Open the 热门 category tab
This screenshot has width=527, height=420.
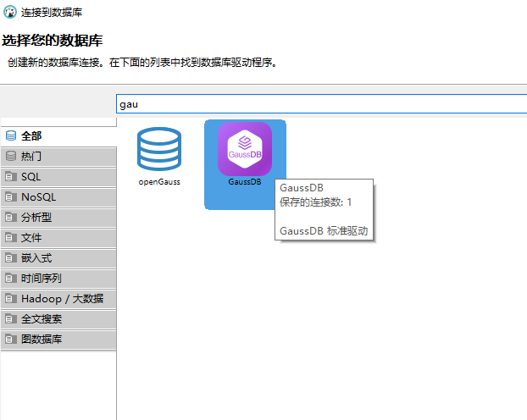pyautogui.click(x=58, y=157)
